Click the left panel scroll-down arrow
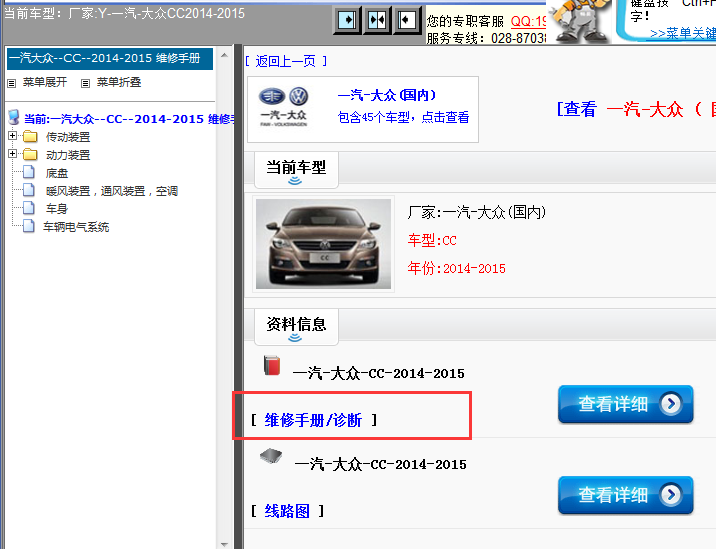Viewport: 716px width, 549px height. click(224, 544)
